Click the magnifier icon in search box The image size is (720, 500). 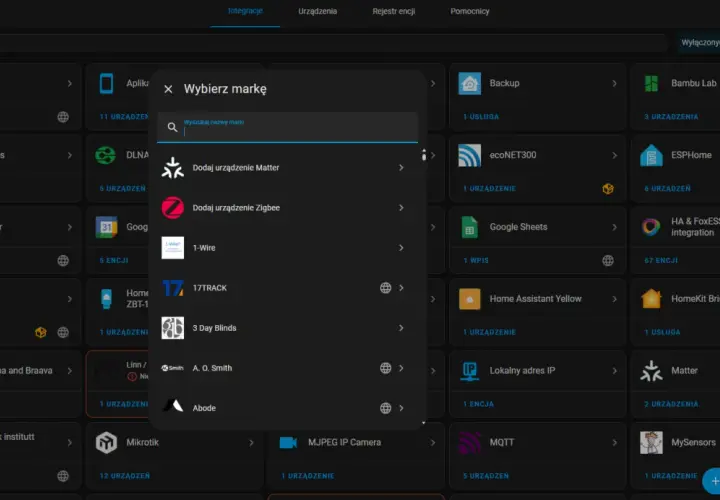coord(172,127)
